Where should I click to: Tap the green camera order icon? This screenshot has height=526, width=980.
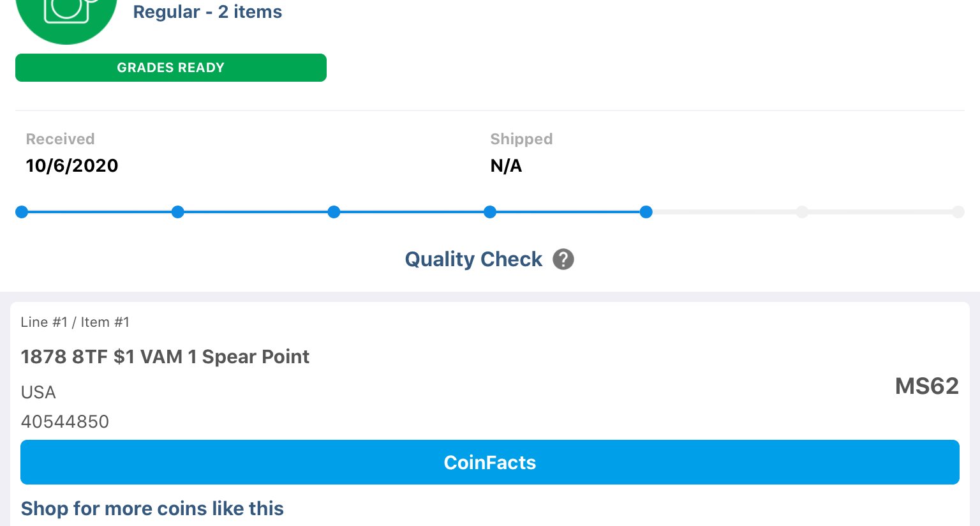(x=66, y=13)
